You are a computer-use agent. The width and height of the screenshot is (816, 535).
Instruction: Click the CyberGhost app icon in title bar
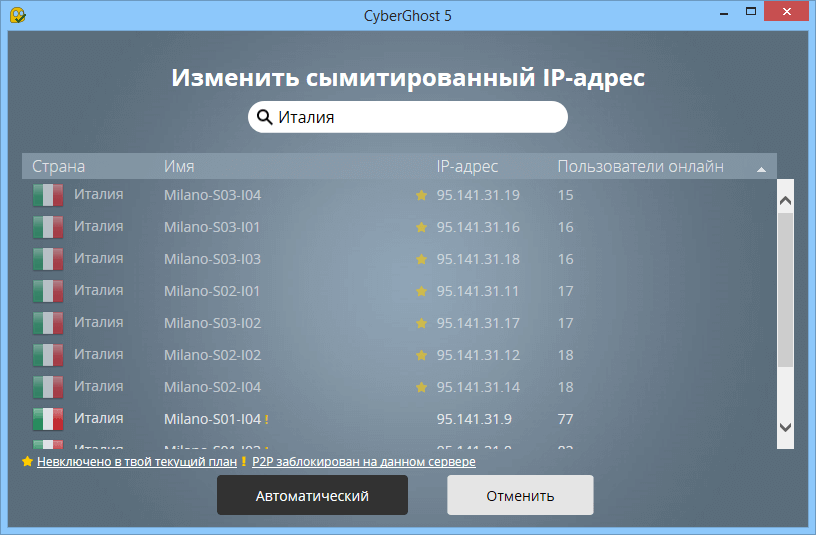[x=17, y=14]
